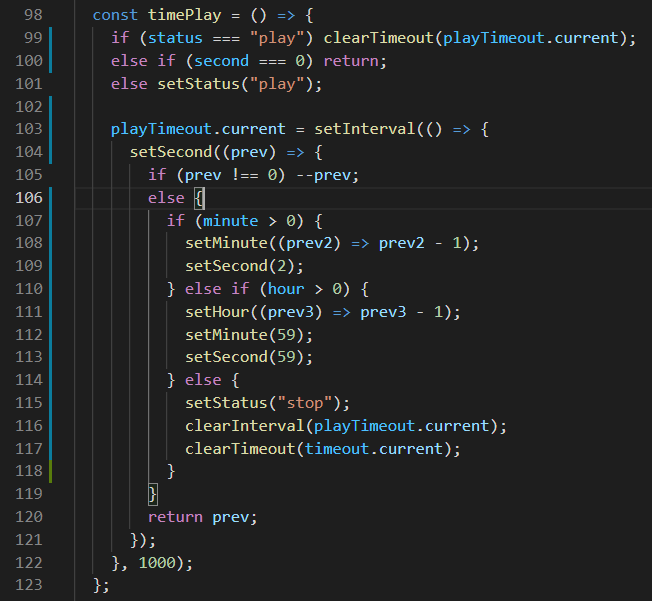Click clearInterval call on line 116
Viewport: 652px width, 601px height.
click(x=244, y=426)
